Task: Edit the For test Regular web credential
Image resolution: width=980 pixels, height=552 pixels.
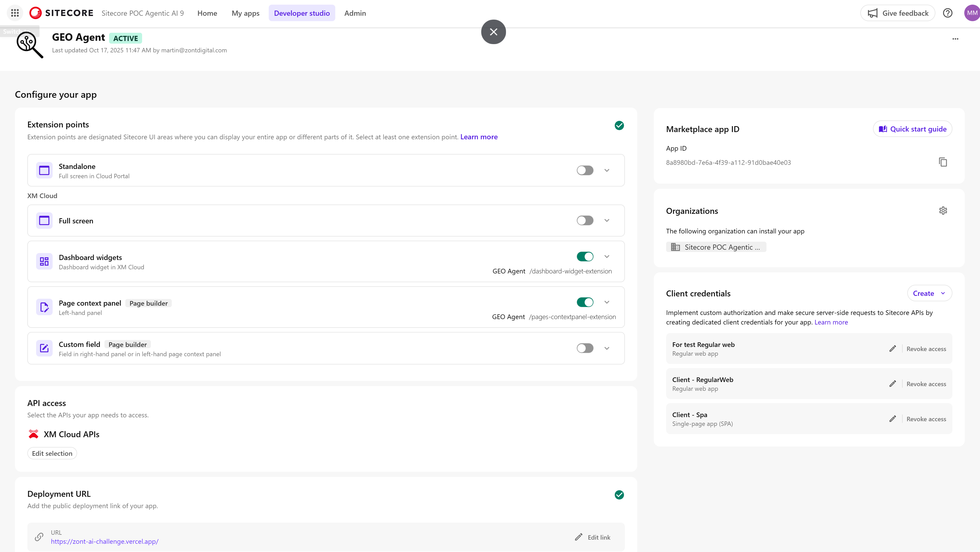Action: (x=893, y=348)
